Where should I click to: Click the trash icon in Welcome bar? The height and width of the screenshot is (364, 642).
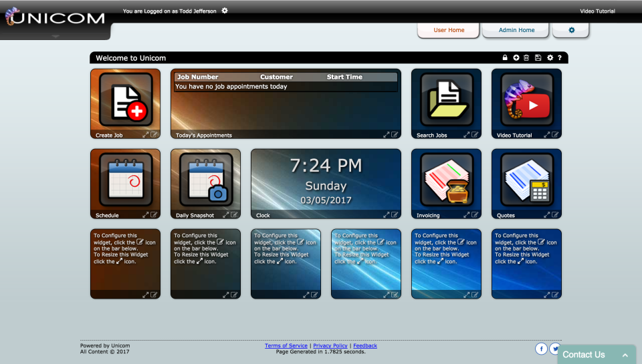pyautogui.click(x=526, y=57)
